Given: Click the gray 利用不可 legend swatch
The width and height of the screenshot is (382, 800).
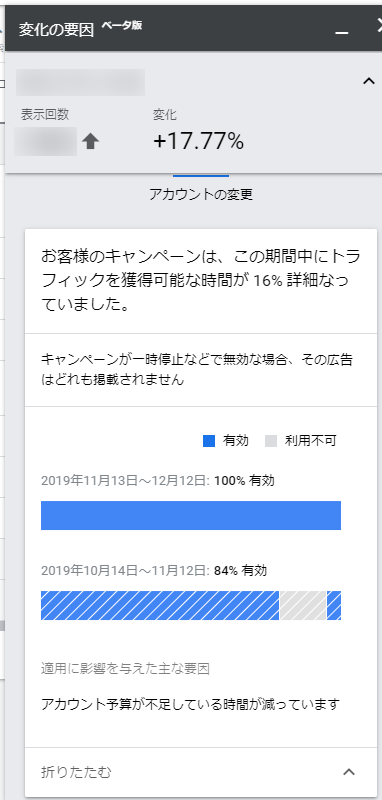Looking at the screenshot, I should tap(271, 441).
